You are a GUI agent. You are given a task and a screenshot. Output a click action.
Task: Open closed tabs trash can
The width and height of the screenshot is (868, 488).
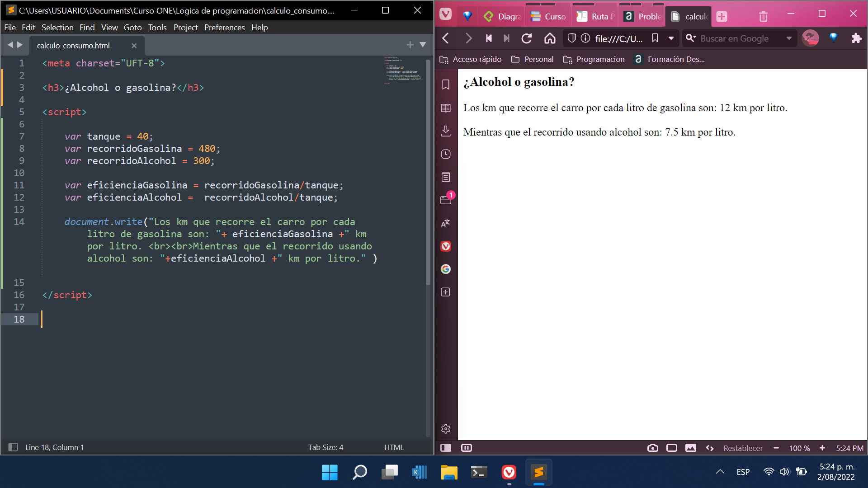click(764, 17)
